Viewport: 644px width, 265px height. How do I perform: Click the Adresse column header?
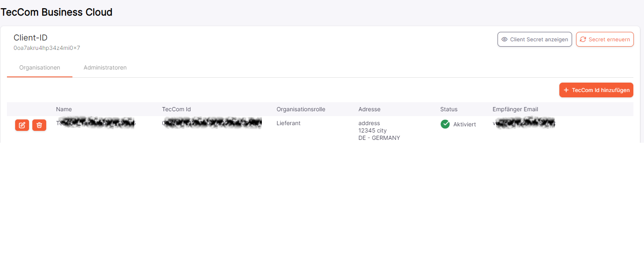tap(369, 109)
